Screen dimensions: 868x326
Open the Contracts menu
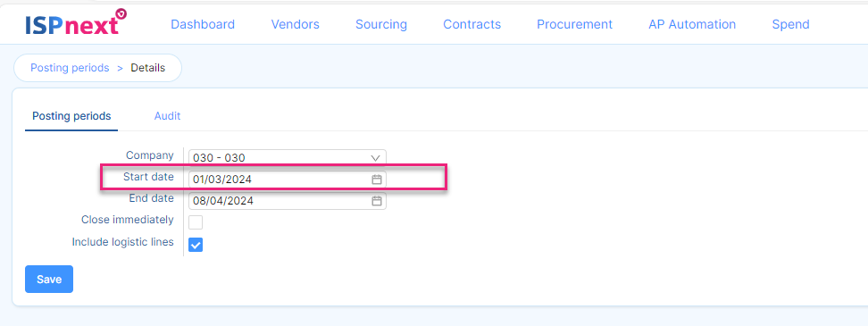(x=472, y=24)
